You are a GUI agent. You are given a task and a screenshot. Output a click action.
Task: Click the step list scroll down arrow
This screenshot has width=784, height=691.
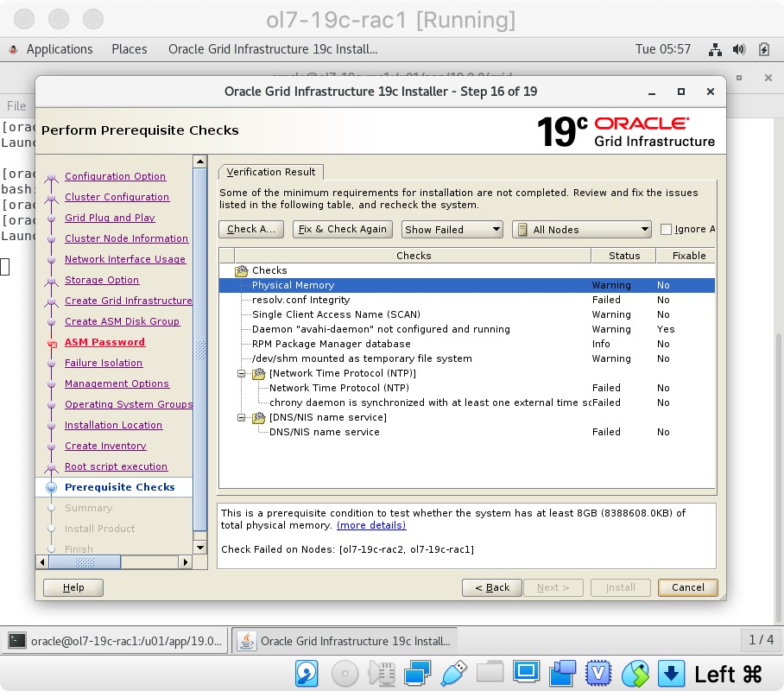click(x=200, y=548)
